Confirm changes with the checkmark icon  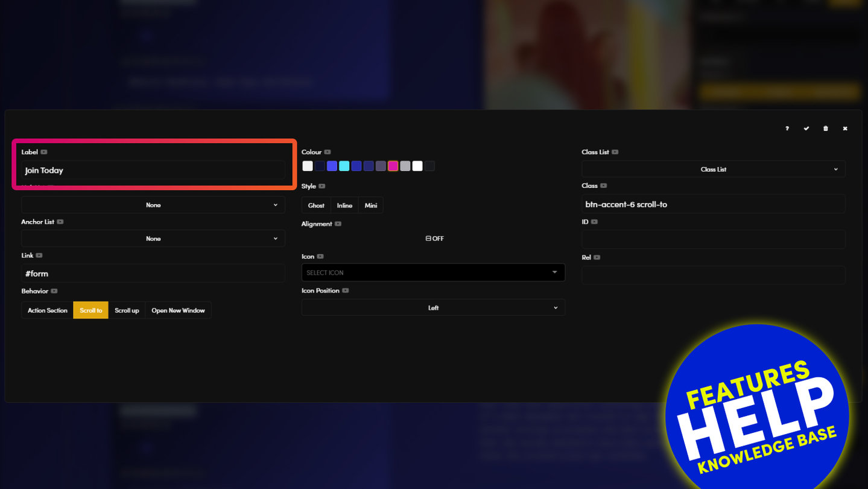click(806, 129)
